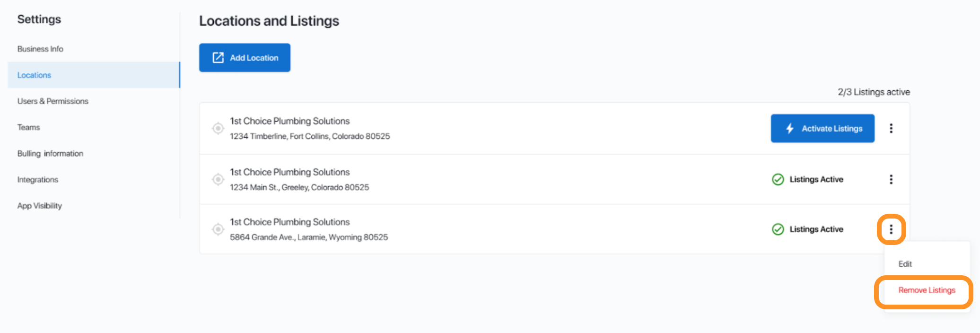This screenshot has width=980, height=333.
Task: Click the Add Location button
Action: pos(245,58)
